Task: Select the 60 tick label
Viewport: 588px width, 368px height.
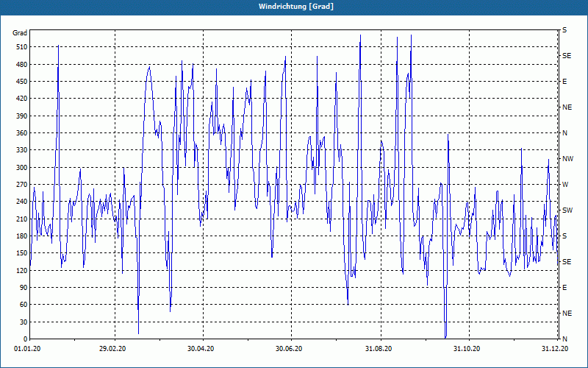Action: tap(24, 305)
